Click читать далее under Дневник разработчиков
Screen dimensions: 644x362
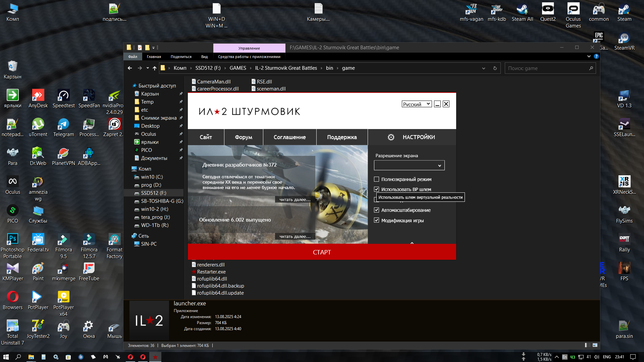tap(294, 200)
